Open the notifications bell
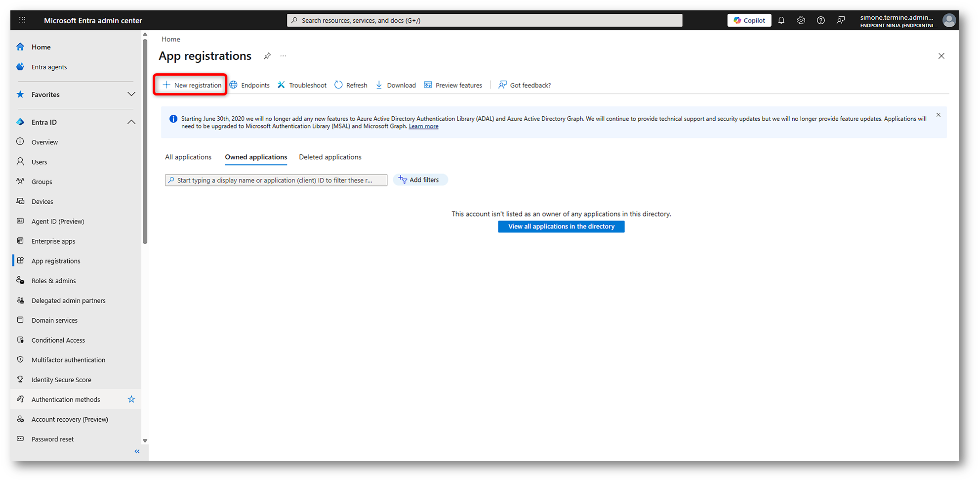980x482 pixels. point(781,20)
